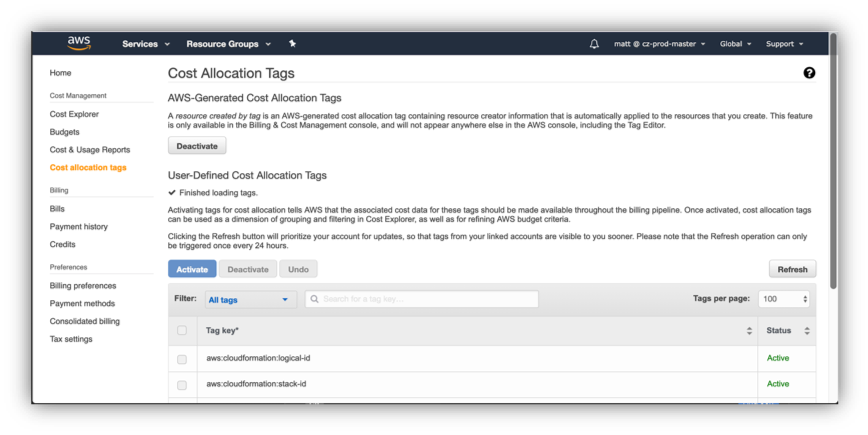Open the Global region dropdown

[736, 44]
